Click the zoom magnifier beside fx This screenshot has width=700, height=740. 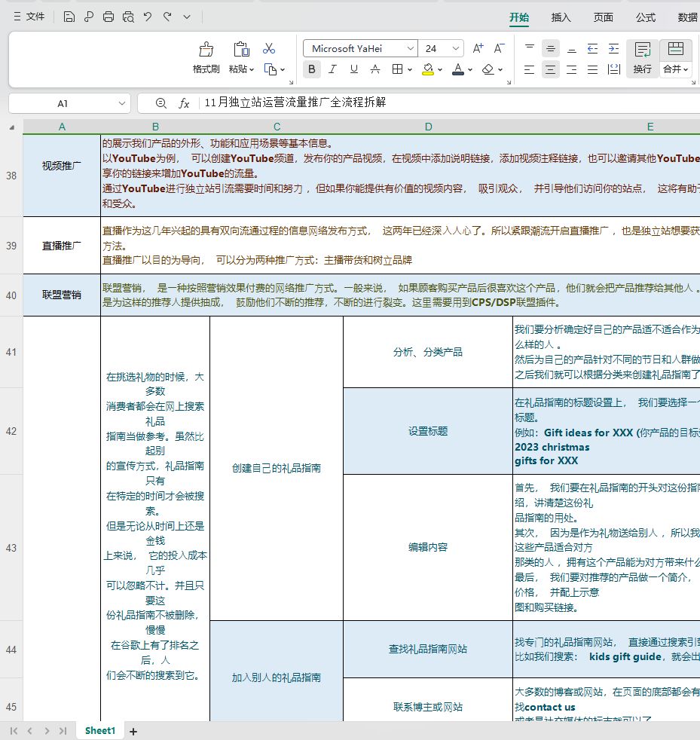(161, 103)
